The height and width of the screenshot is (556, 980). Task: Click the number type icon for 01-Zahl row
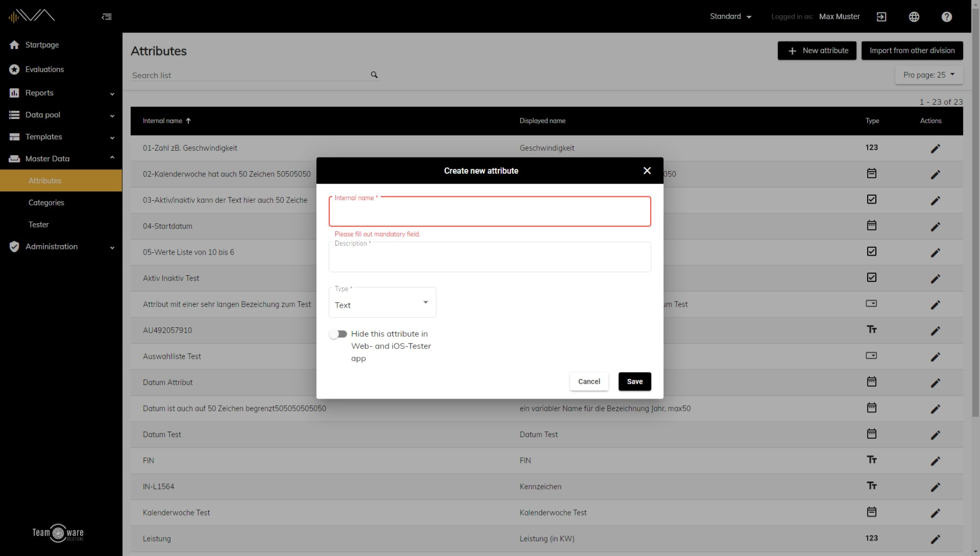point(871,147)
